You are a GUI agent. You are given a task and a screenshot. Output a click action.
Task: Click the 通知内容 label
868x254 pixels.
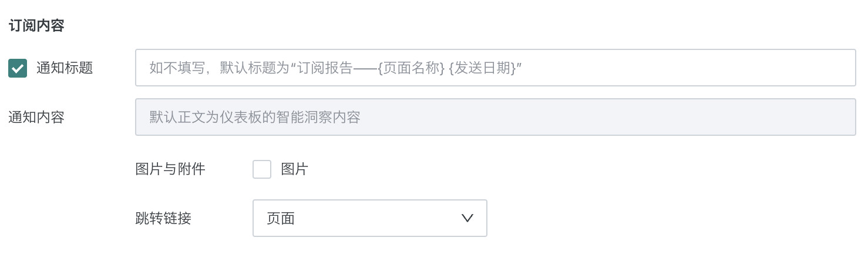click(36, 117)
